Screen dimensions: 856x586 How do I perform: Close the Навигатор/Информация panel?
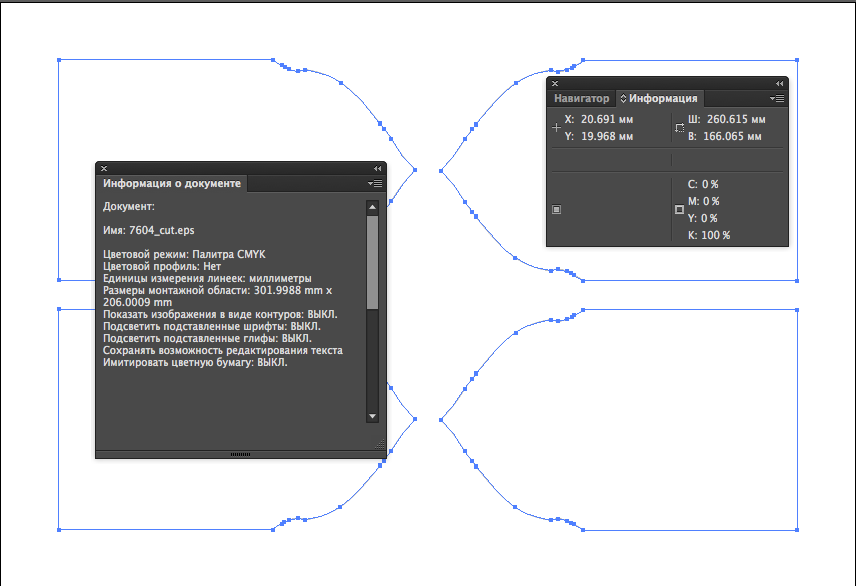(555, 83)
